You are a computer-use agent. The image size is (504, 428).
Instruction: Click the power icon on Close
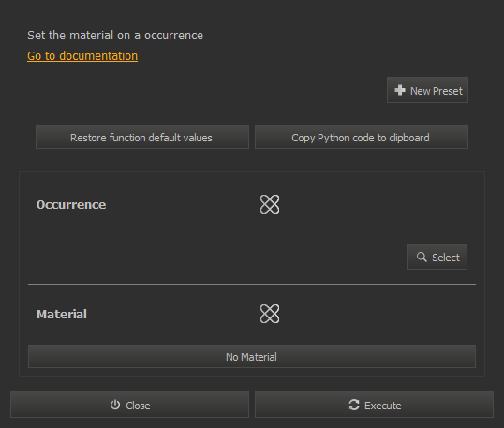(x=115, y=405)
